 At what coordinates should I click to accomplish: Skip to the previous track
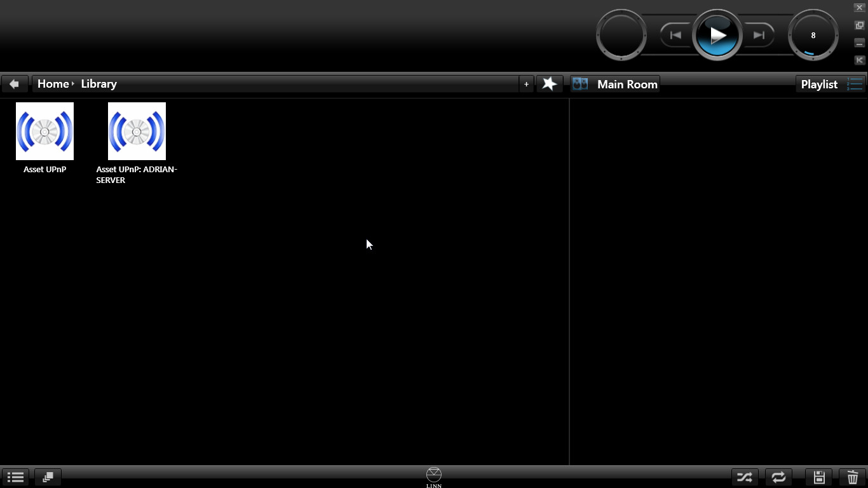(675, 35)
